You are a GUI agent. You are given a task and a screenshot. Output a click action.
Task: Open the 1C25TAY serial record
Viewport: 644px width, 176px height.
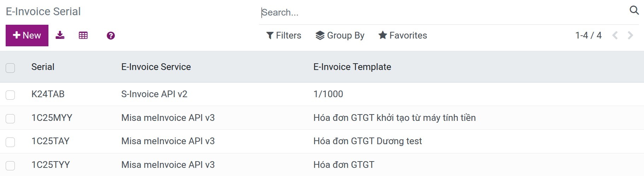coord(51,141)
